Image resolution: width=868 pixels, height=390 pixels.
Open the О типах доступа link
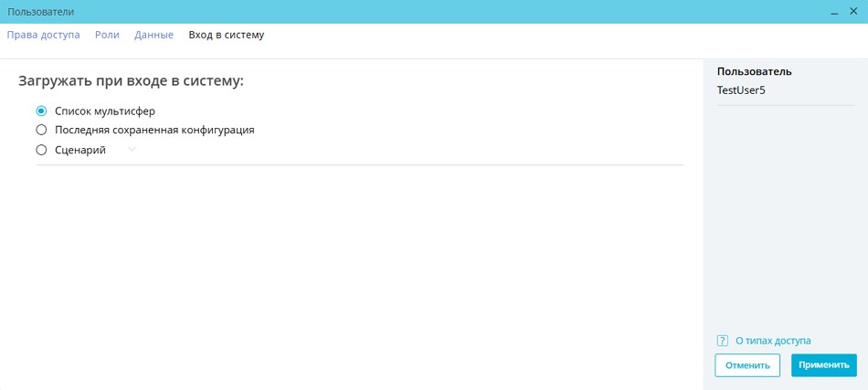(772, 341)
